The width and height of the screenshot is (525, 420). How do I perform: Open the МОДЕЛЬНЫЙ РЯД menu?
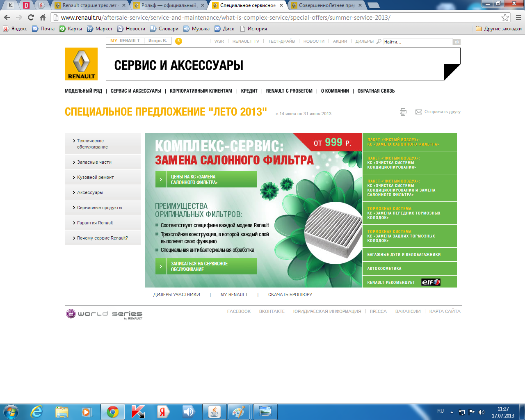pyautogui.click(x=83, y=91)
